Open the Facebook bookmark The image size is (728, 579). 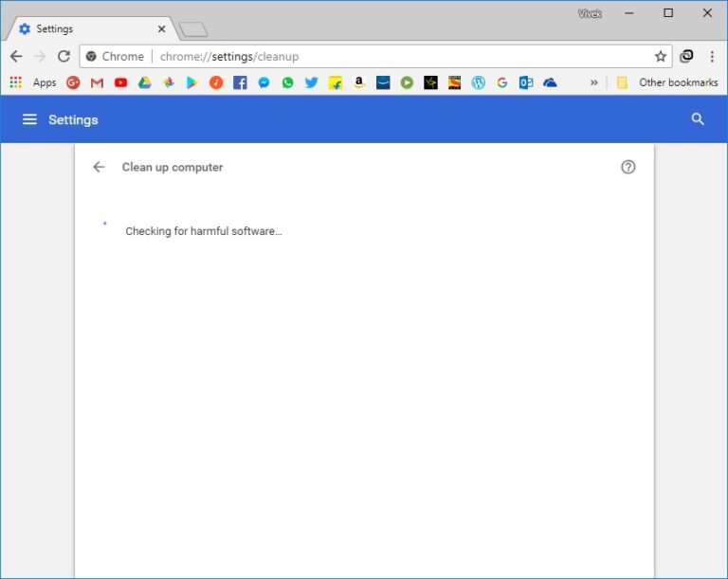[240, 82]
